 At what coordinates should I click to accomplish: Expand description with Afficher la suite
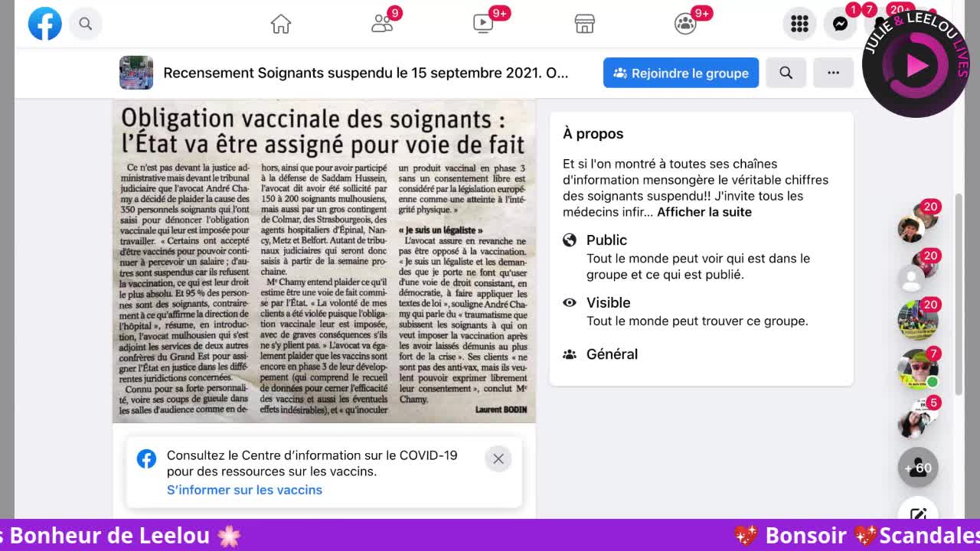704,212
